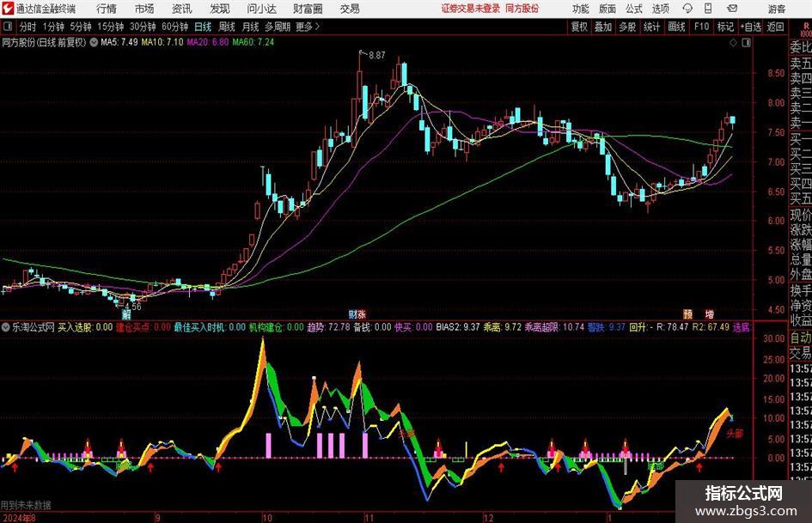Click the 统计 statistics button
This screenshot has height=523, width=812.
click(x=651, y=27)
